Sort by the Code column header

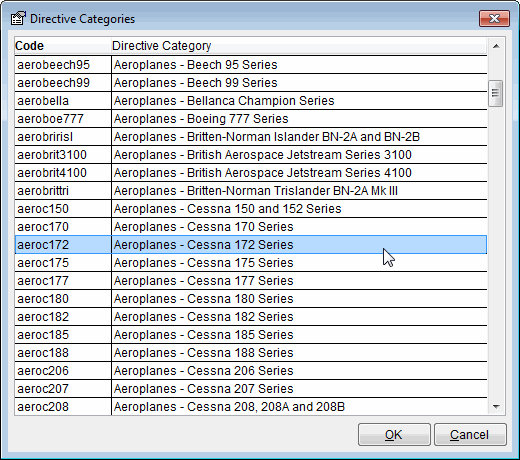click(63, 46)
